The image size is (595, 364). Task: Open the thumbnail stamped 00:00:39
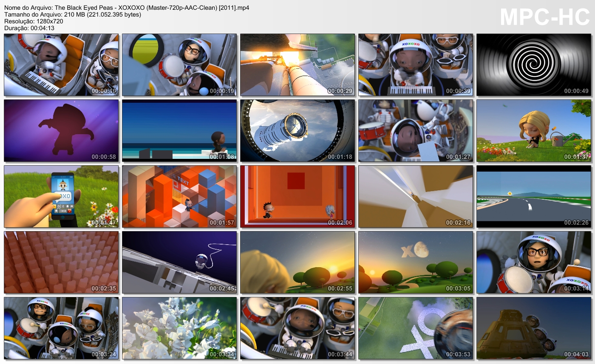click(x=416, y=65)
